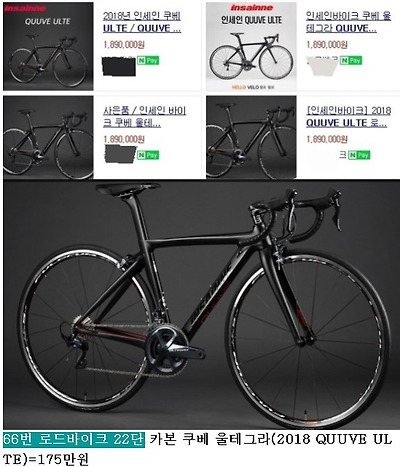
Task: Click the N Pay icon under the 2018년 인세인 쿠베 listing
Action: 148,61
